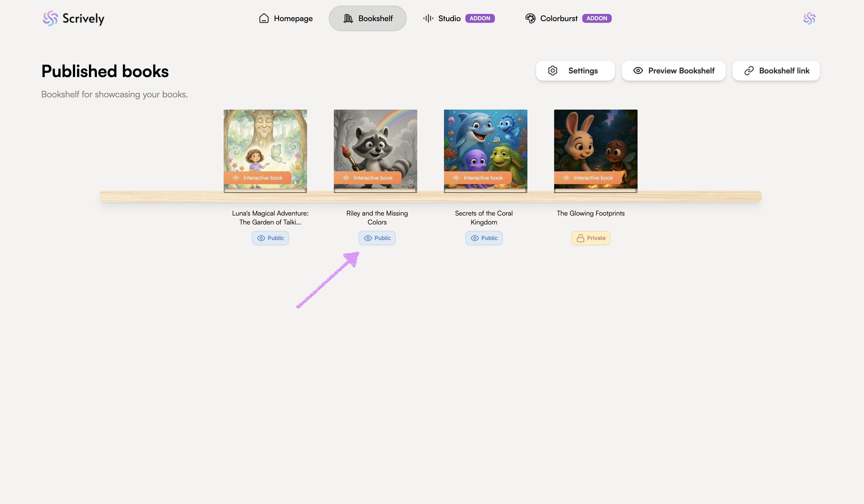Click the Colorburst palette icon
Viewport: 864px width, 504px height.
530,19
